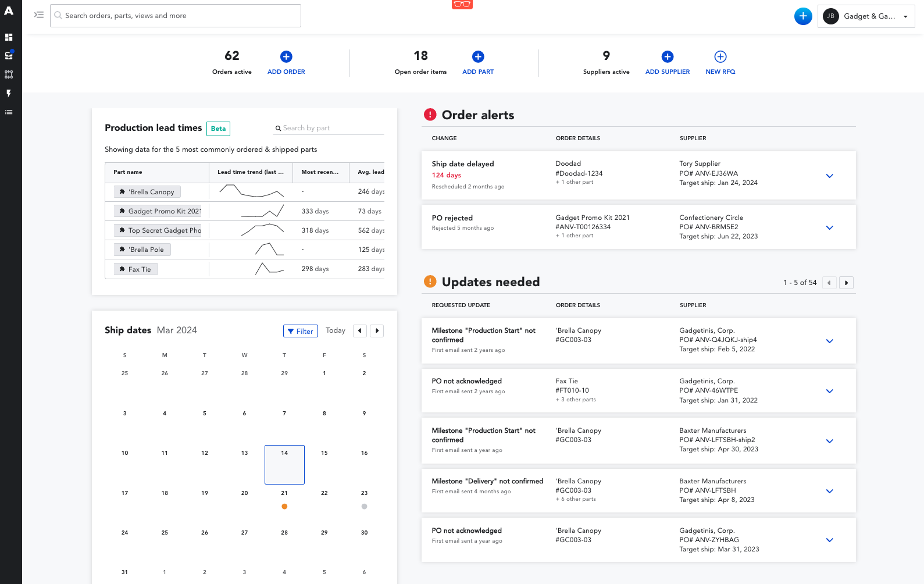Image resolution: width=924 pixels, height=584 pixels.
Task: Click the orange dot on March 21
Action: point(284,507)
